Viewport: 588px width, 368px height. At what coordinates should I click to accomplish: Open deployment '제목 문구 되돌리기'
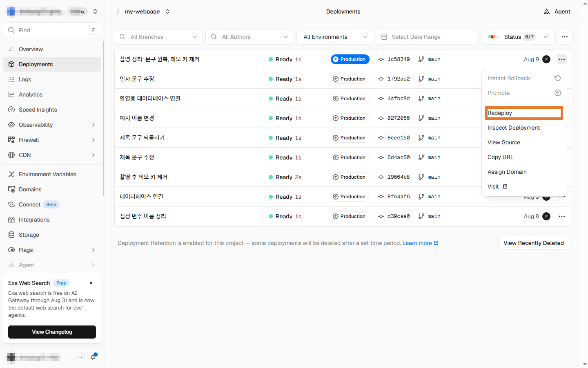(x=142, y=138)
